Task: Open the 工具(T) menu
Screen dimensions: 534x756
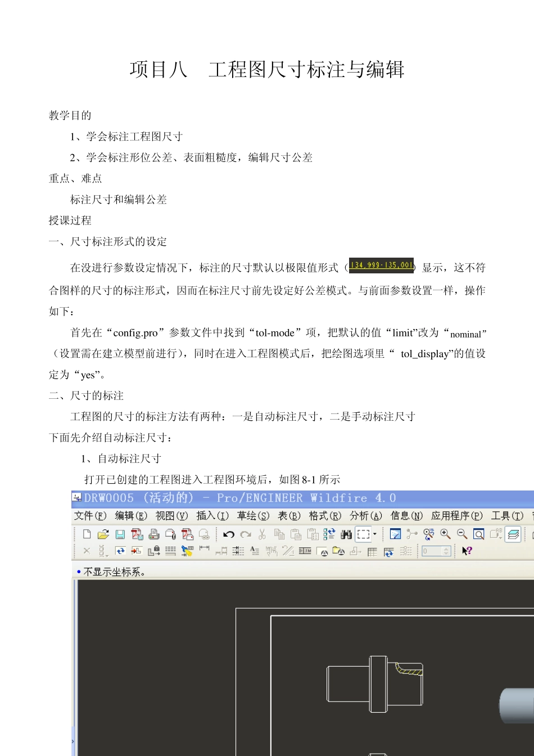Action: (x=508, y=516)
